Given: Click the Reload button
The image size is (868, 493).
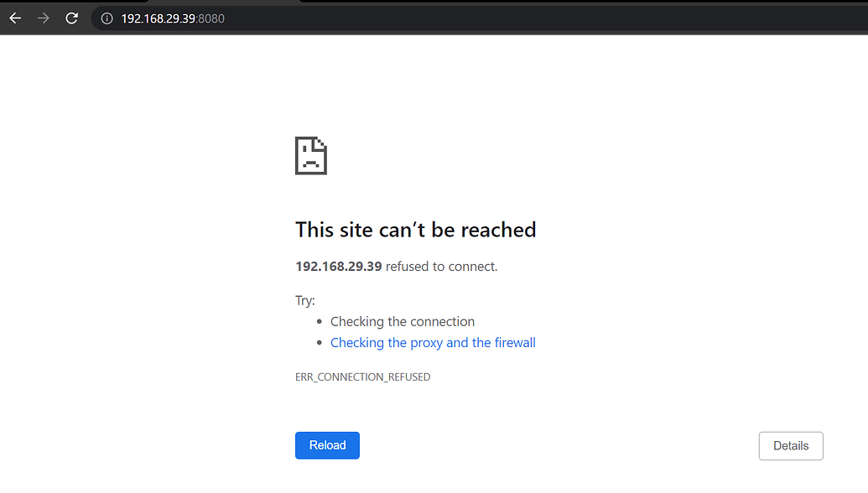Looking at the screenshot, I should tap(327, 445).
